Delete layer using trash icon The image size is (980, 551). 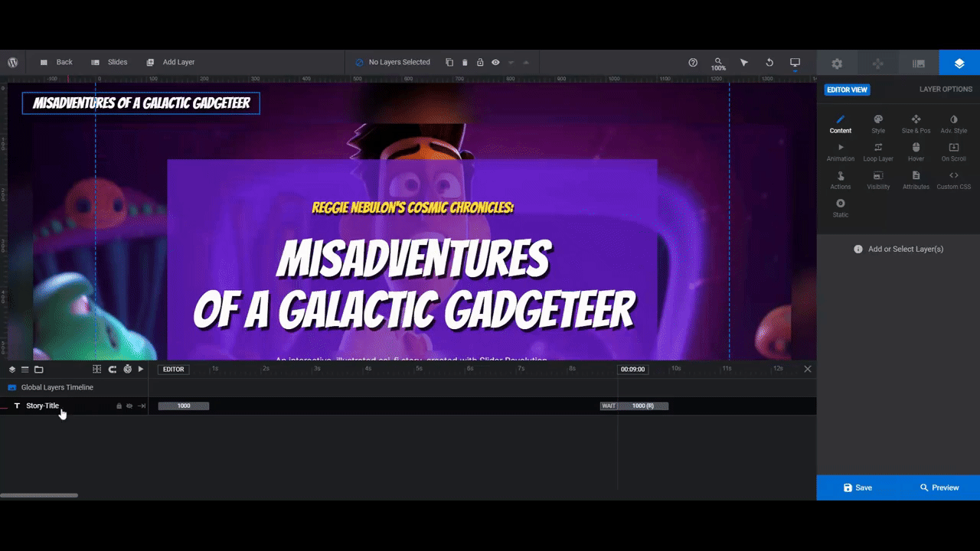click(465, 63)
